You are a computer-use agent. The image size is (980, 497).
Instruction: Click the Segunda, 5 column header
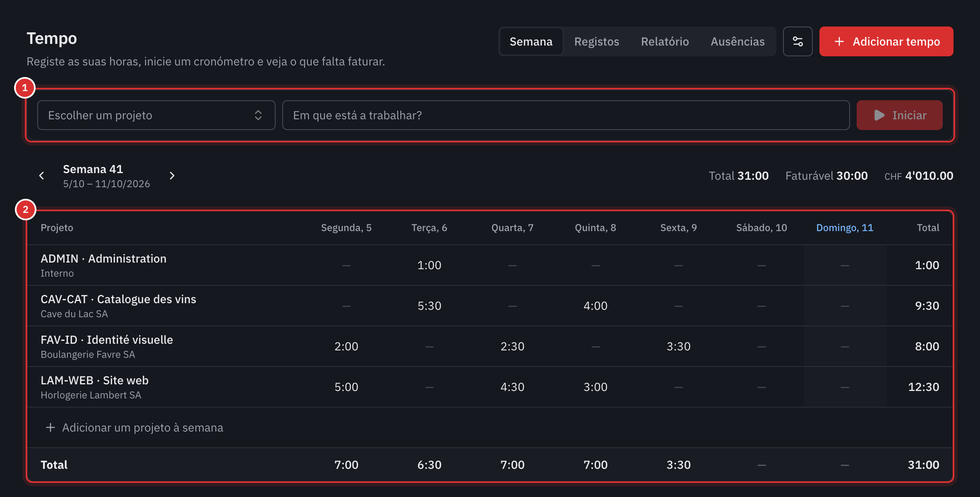(346, 228)
